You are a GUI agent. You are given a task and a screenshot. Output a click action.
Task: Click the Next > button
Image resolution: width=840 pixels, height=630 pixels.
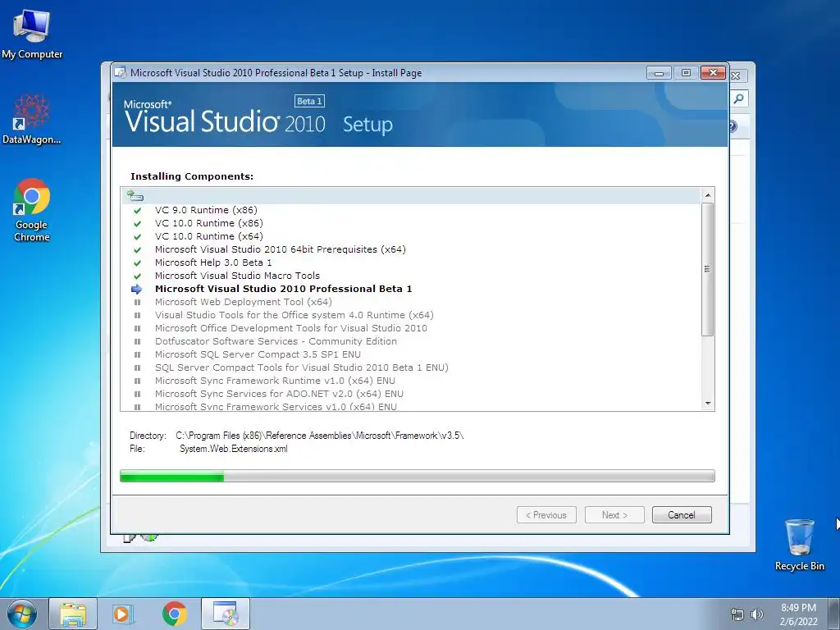point(614,515)
